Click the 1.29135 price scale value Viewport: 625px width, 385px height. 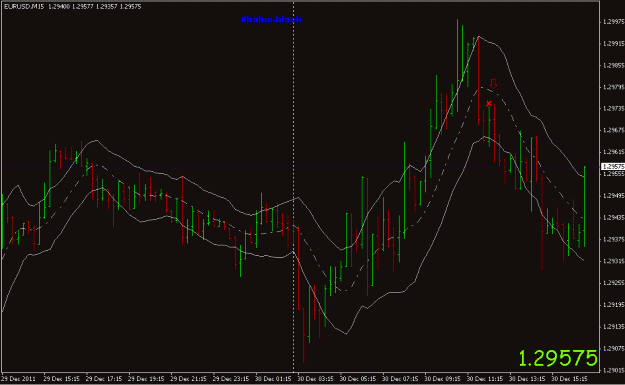click(614, 327)
